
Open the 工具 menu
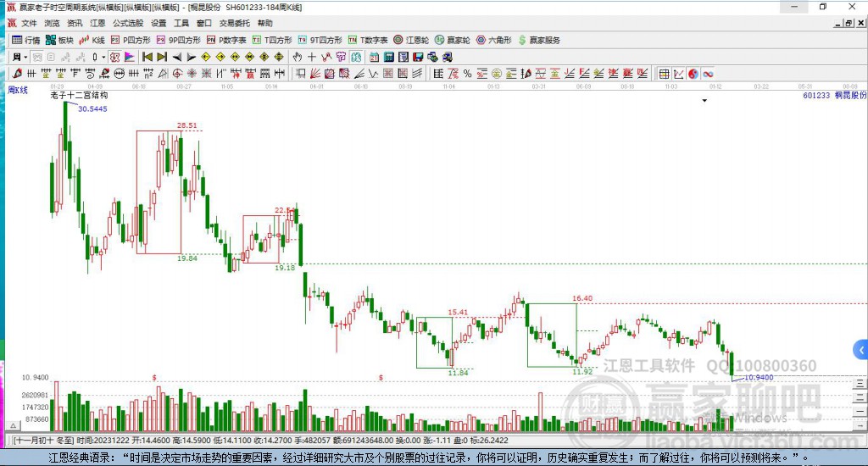pos(181,23)
